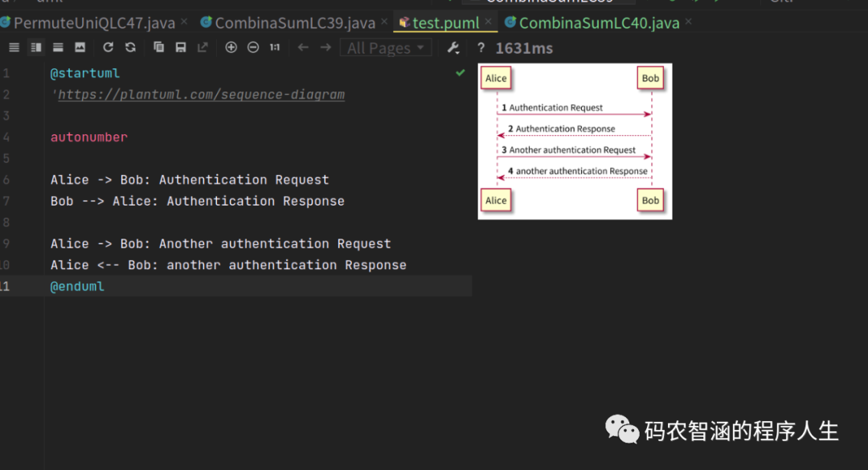Viewport: 868px width, 470px height.
Task: Click the green inspection checkmark
Action: click(x=460, y=72)
